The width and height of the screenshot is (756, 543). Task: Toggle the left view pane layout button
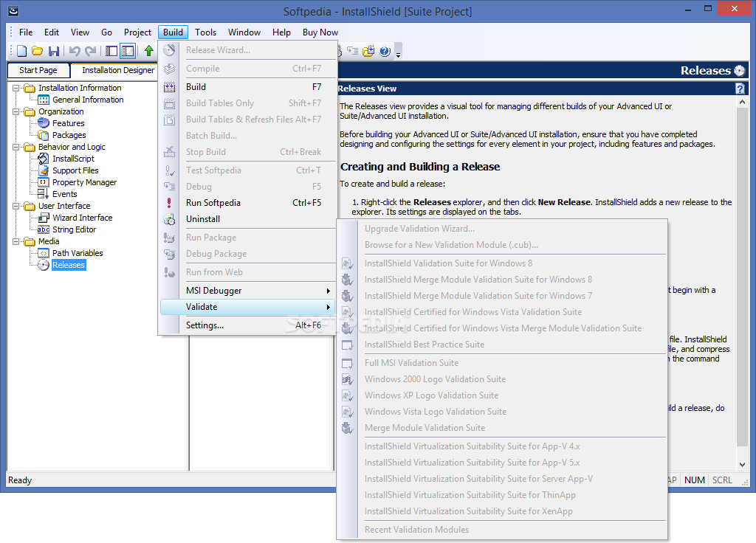tap(111, 51)
